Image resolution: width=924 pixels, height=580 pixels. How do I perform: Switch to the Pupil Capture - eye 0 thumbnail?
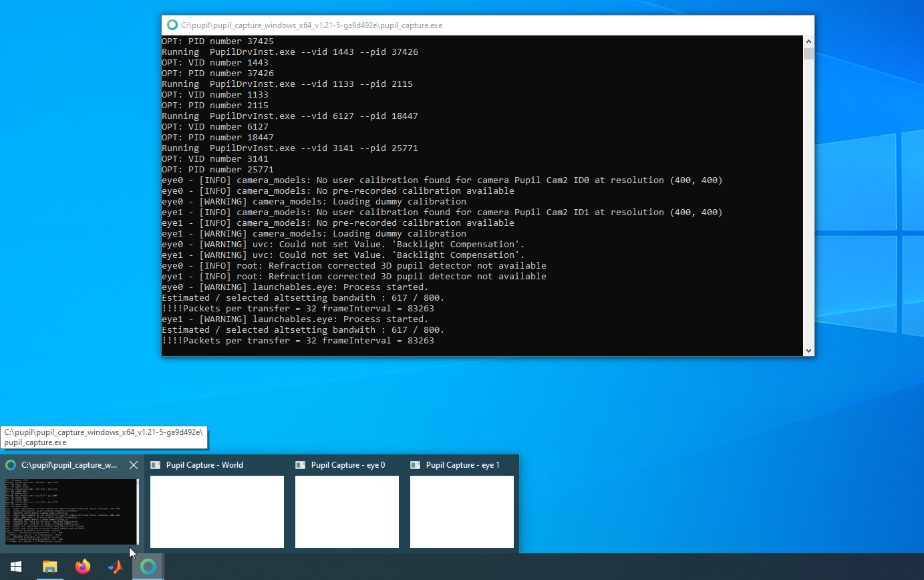point(347,512)
